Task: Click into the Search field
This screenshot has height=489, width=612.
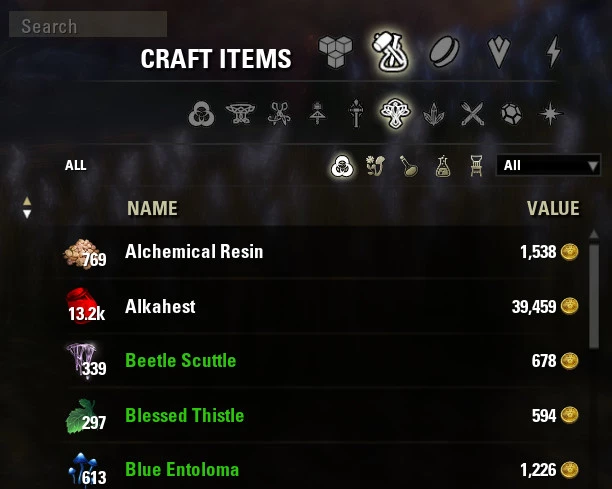Action: pyautogui.click(x=88, y=24)
